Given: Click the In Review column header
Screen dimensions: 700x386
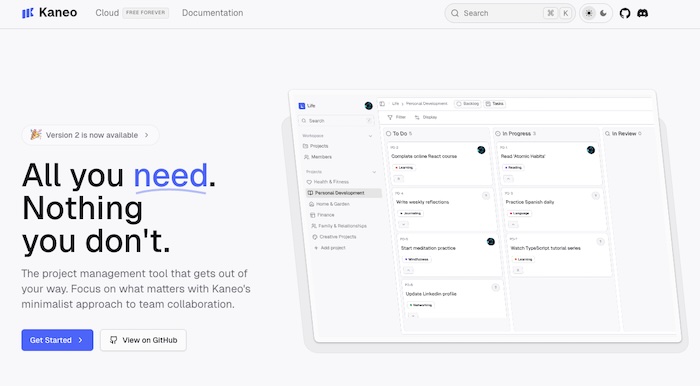Looking at the screenshot, I should (x=623, y=133).
